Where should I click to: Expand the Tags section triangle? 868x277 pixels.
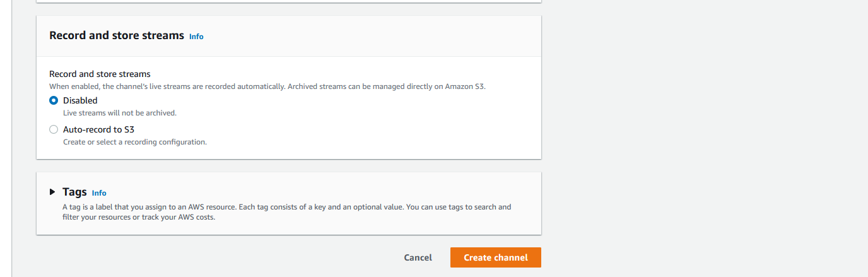coord(52,192)
